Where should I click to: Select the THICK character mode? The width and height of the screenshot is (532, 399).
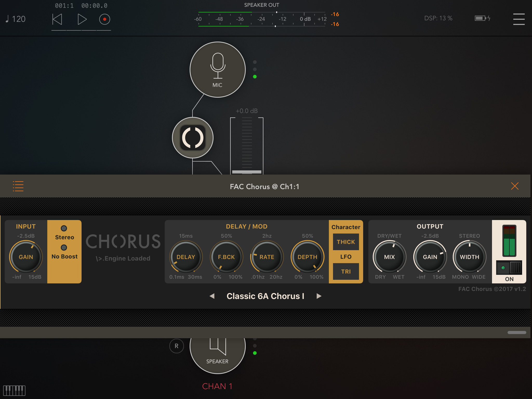pyautogui.click(x=345, y=242)
